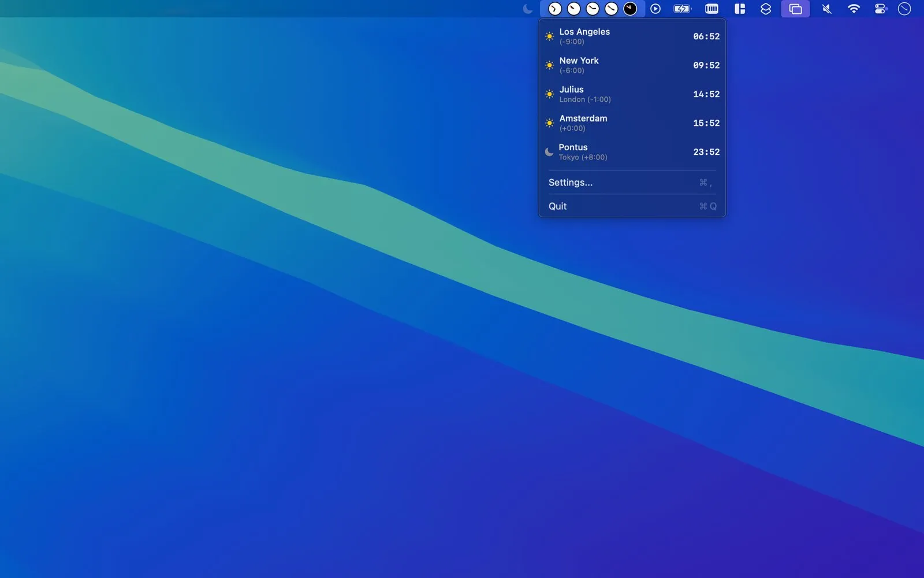Image resolution: width=924 pixels, height=578 pixels.
Task: Open Control Center toggles icon
Action: 880,9
